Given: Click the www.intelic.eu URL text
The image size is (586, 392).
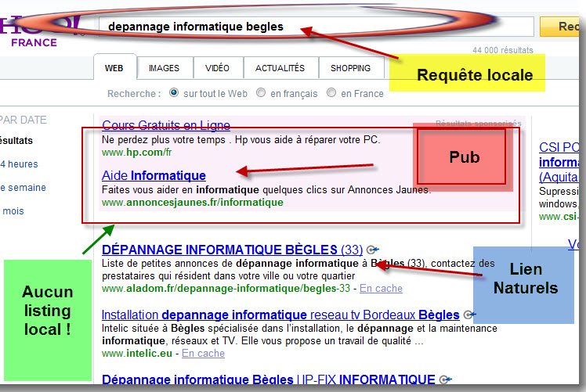Looking at the screenshot, I should point(137,353).
